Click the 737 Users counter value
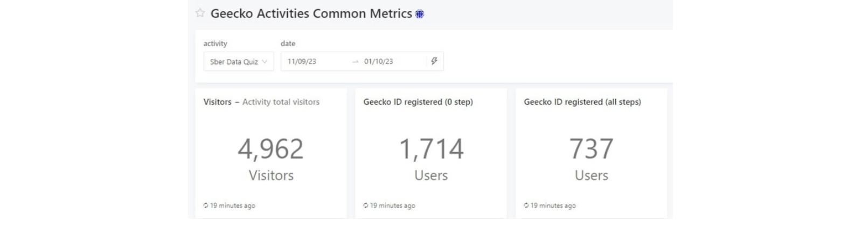Image resolution: width=868 pixels, height=234 pixels. (x=591, y=149)
